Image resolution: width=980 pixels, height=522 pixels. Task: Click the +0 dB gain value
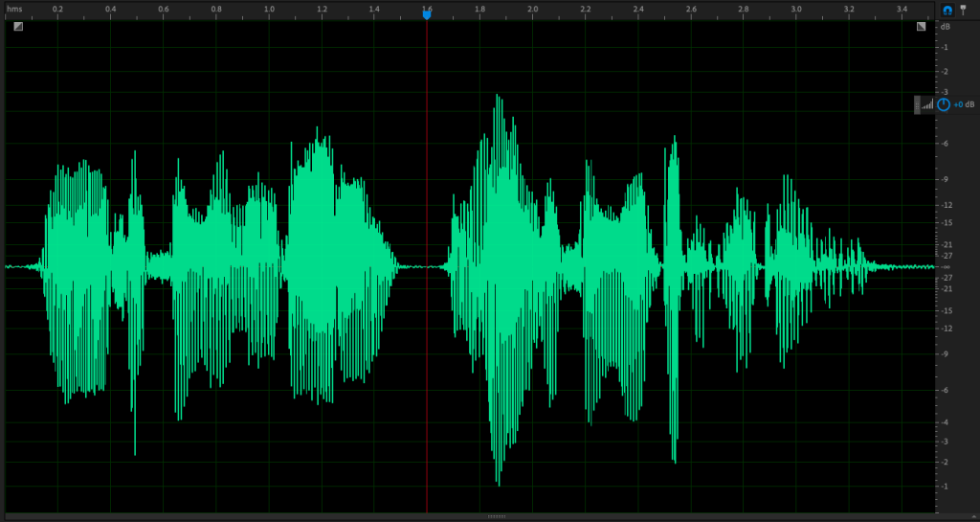964,105
